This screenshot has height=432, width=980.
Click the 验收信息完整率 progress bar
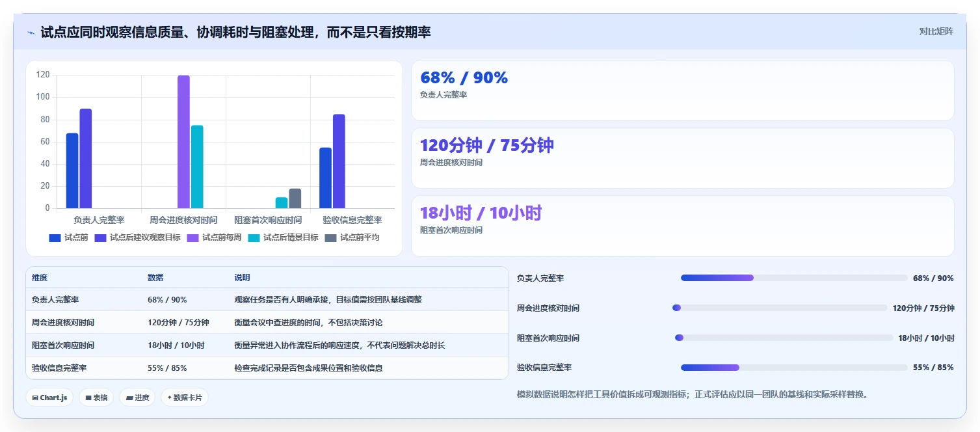point(794,368)
